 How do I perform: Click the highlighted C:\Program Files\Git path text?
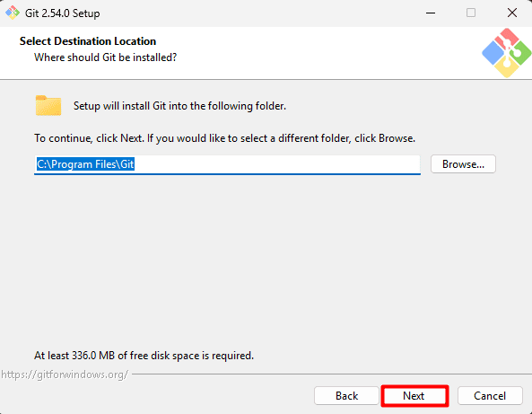[85, 164]
